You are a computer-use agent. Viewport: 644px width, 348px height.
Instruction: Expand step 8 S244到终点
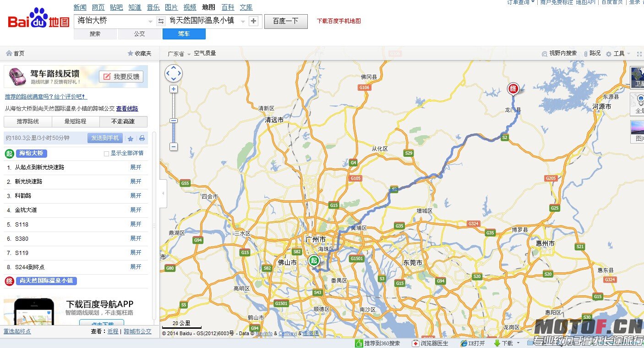136,267
